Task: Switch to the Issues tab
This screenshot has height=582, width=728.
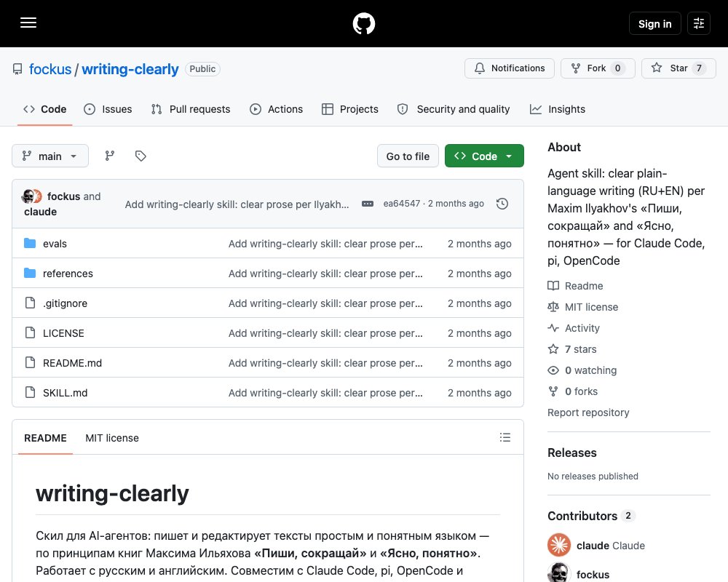Action: (x=108, y=109)
